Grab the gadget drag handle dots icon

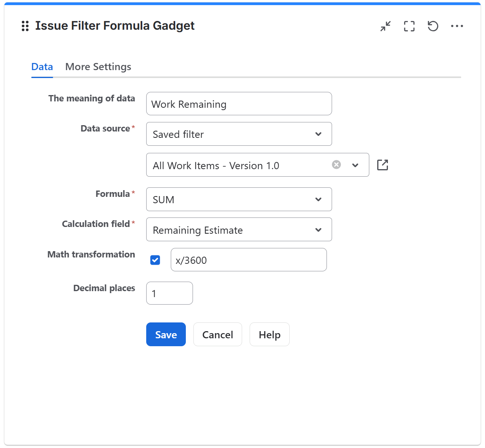click(25, 26)
